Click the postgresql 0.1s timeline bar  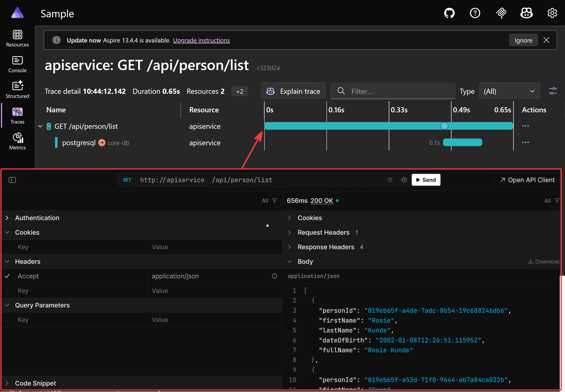tap(462, 142)
